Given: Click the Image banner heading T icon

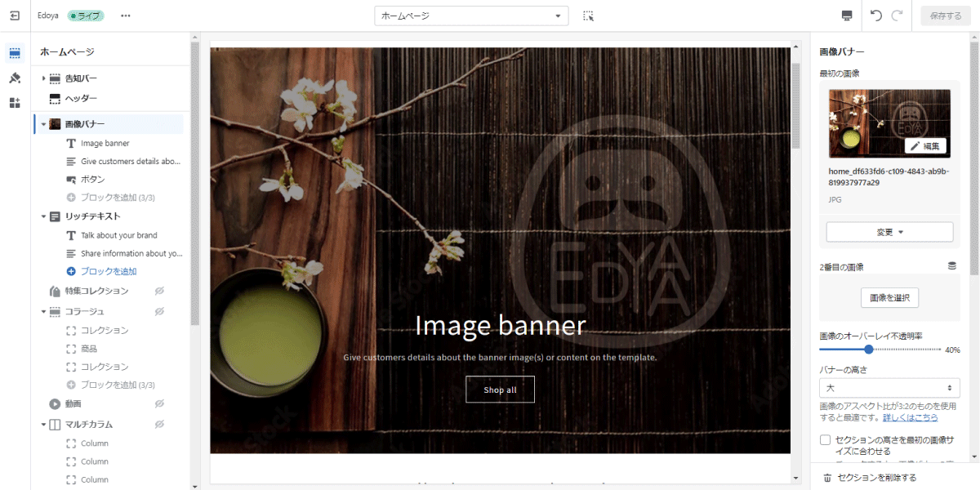Looking at the screenshot, I should 71,143.
